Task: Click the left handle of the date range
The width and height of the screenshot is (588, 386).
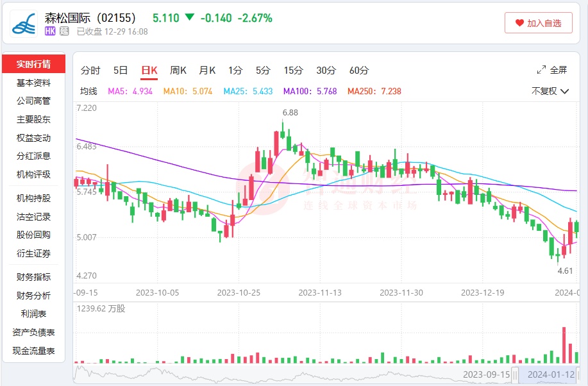Action: coord(514,374)
